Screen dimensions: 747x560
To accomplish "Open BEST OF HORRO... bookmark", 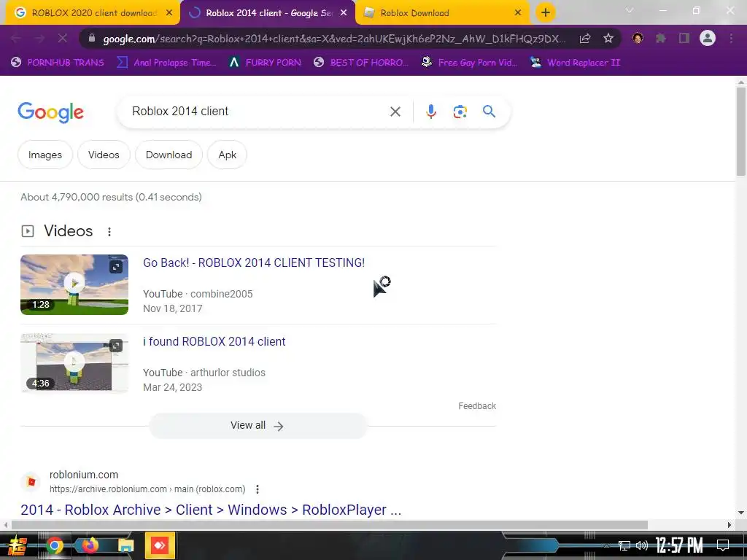I will 361,63.
